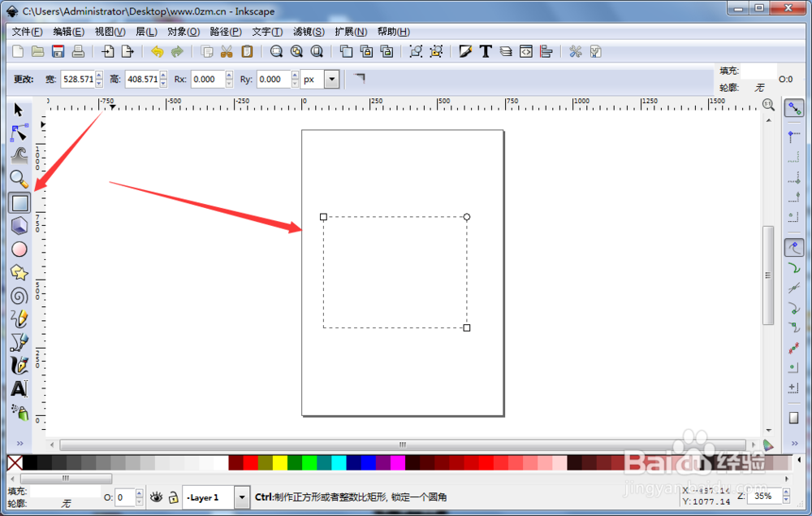812x516 pixels.
Task: Pick the yellow palette swatch
Action: point(280,462)
